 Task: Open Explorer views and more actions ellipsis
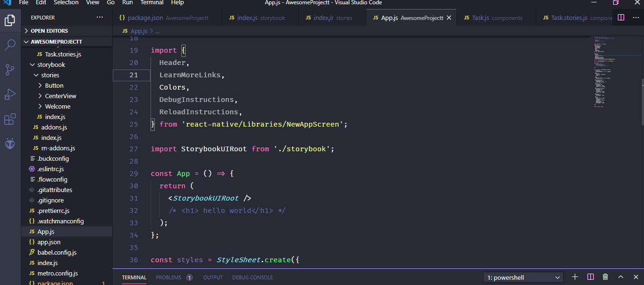point(100,18)
